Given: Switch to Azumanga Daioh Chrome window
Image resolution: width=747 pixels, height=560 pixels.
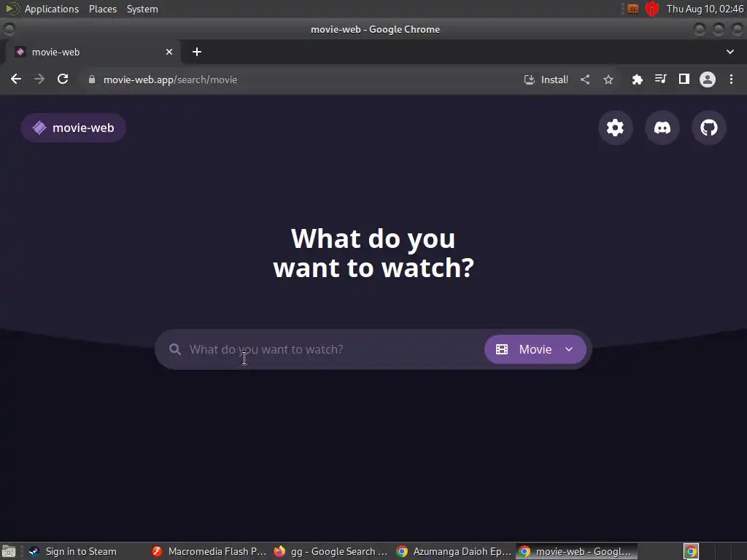Looking at the screenshot, I should [454, 551].
